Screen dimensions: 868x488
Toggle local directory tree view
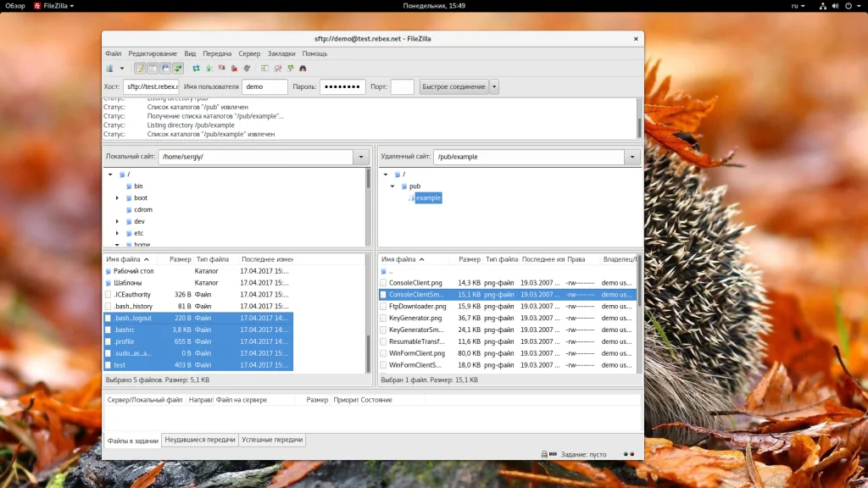point(153,68)
